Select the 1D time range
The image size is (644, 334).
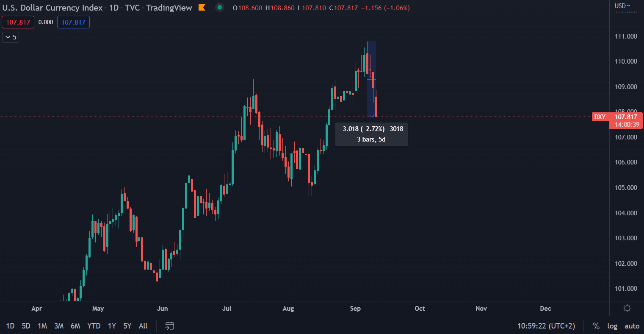coord(10,326)
